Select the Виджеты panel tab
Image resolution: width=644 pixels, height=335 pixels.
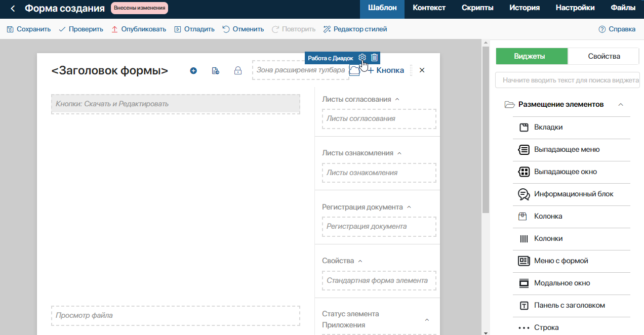click(532, 56)
